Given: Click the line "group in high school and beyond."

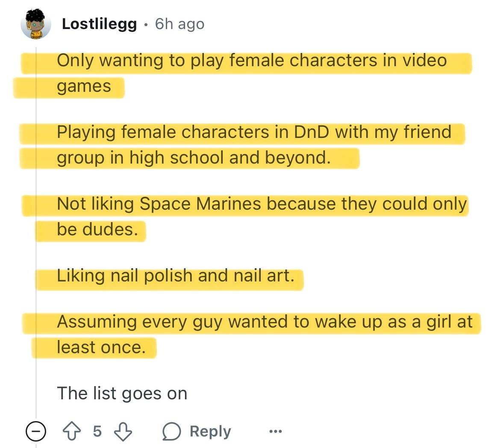Looking at the screenshot, I should pyautogui.click(x=194, y=158).
